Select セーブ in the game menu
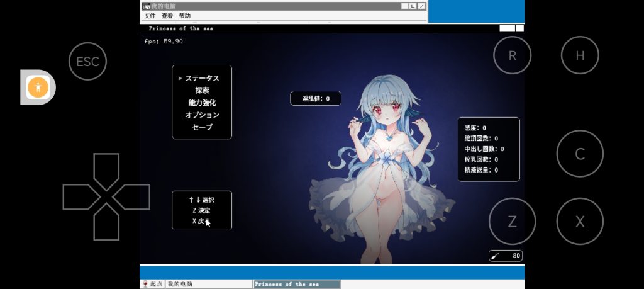 (x=202, y=127)
